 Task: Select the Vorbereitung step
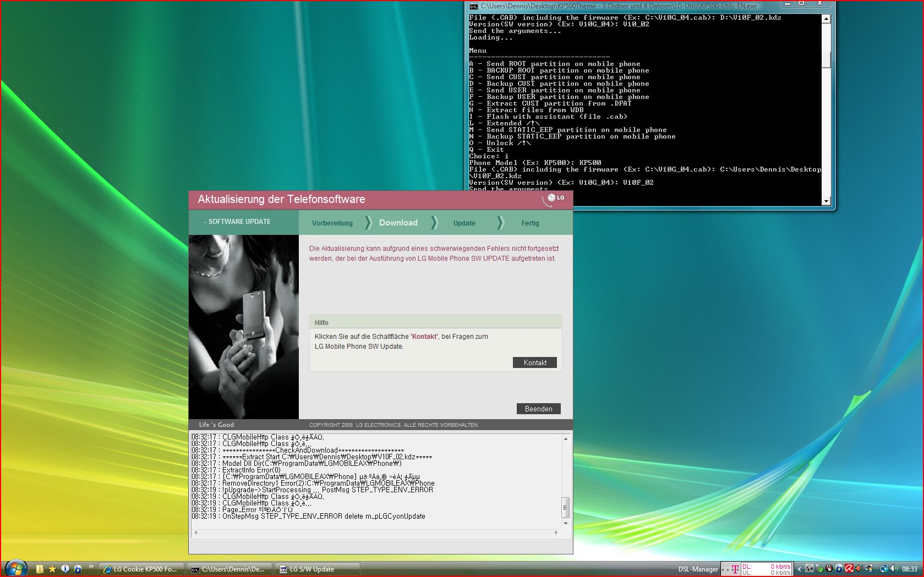coord(332,223)
